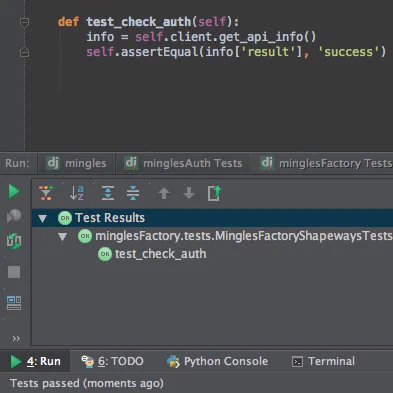Toggle auto-test rerun icon in sidebar

coord(14,240)
